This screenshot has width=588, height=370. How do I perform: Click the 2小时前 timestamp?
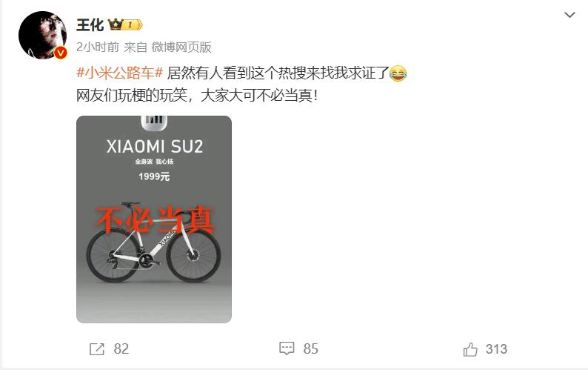click(x=98, y=47)
